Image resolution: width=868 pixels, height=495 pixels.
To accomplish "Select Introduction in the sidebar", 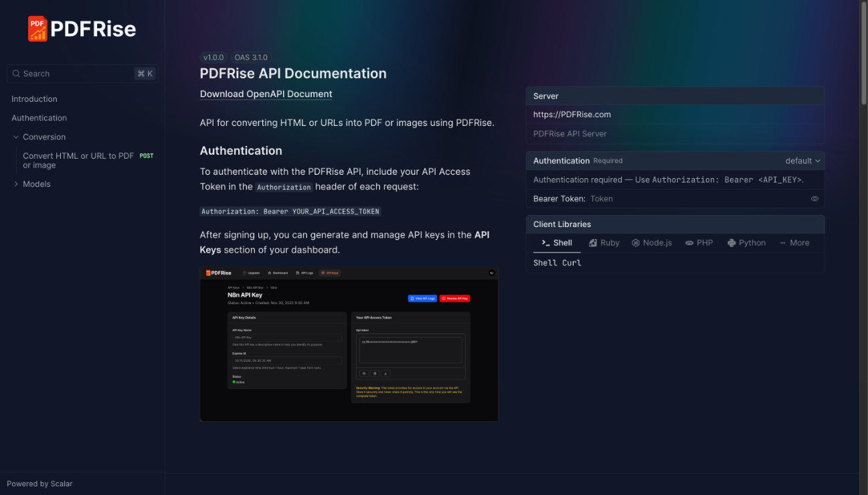I will [34, 98].
